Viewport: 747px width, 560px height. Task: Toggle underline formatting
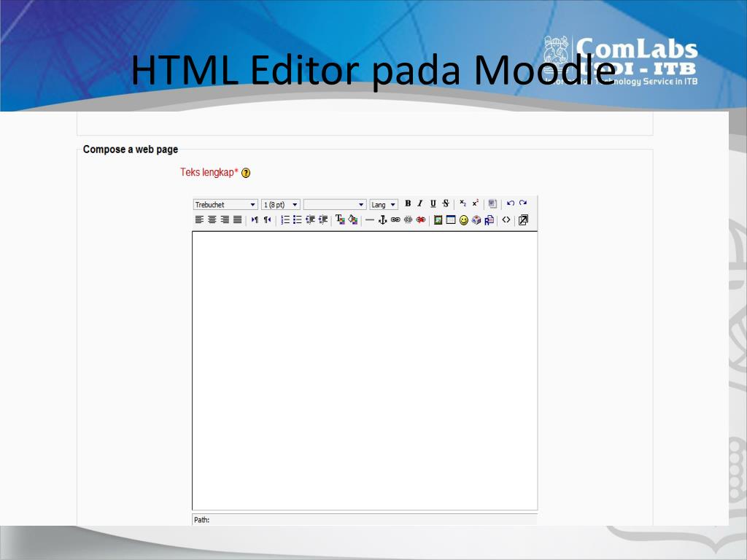(433, 203)
